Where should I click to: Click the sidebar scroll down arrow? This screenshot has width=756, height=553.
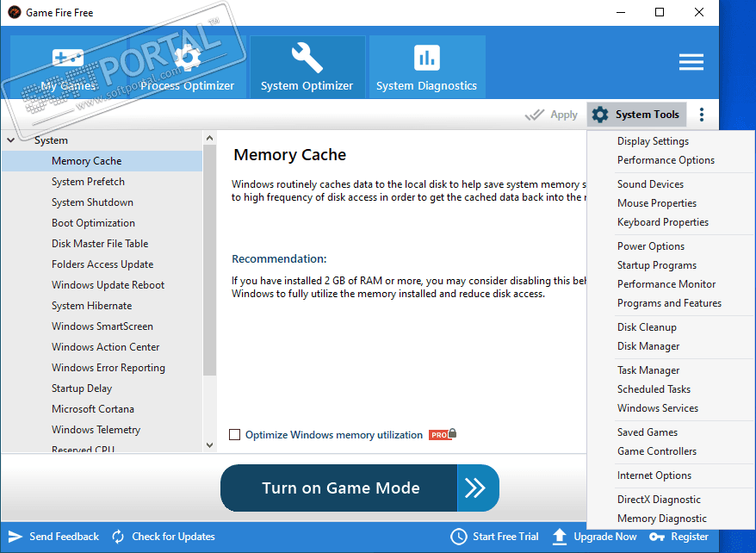(x=209, y=445)
